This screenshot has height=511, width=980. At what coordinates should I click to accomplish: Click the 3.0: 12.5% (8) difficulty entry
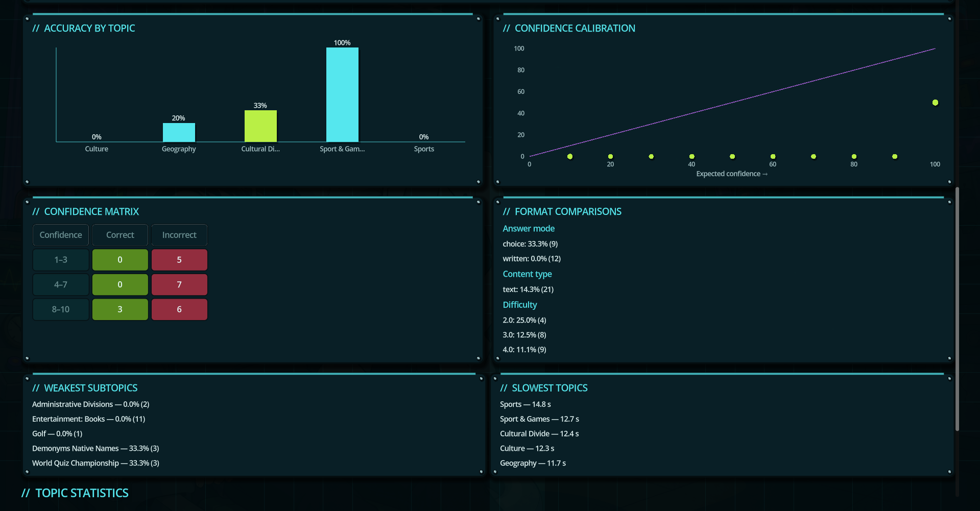pyautogui.click(x=524, y=335)
